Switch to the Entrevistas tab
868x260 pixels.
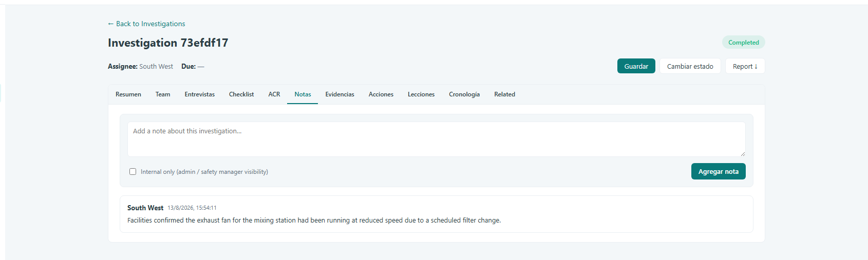[x=200, y=94]
